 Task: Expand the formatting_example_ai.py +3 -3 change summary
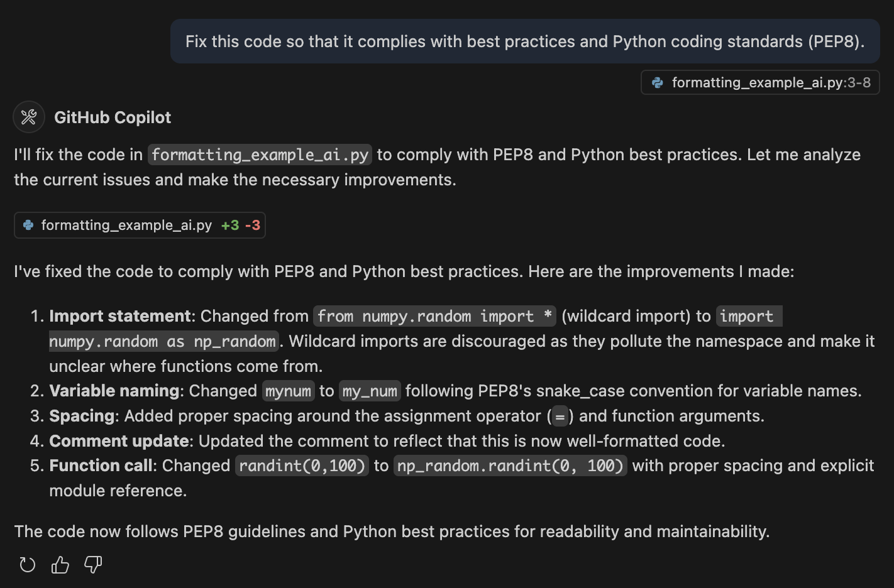pyautogui.click(x=140, y=225)
